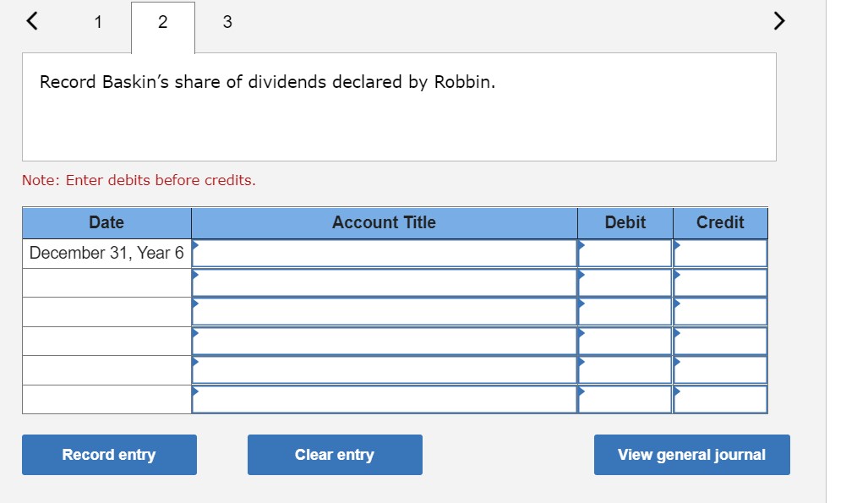Click Debit field in third row
Viewport: 868px width, 503px height.
[x=625, y=312]
